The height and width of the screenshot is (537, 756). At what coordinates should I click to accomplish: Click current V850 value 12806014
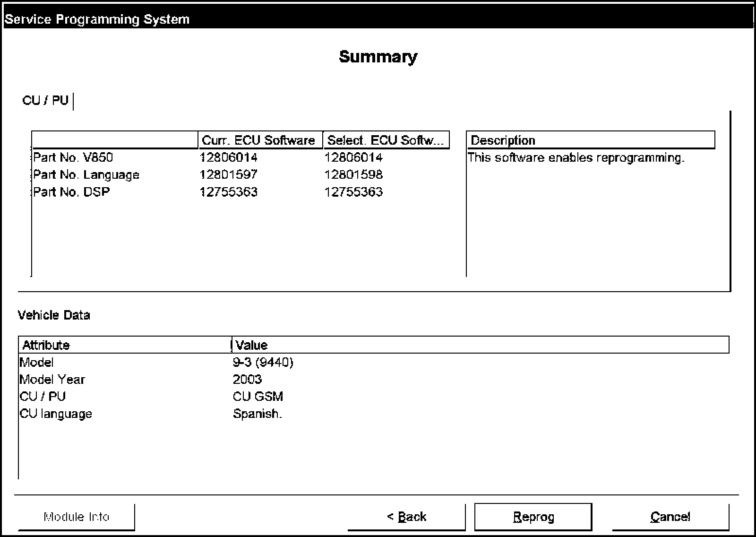coord(229,157)
